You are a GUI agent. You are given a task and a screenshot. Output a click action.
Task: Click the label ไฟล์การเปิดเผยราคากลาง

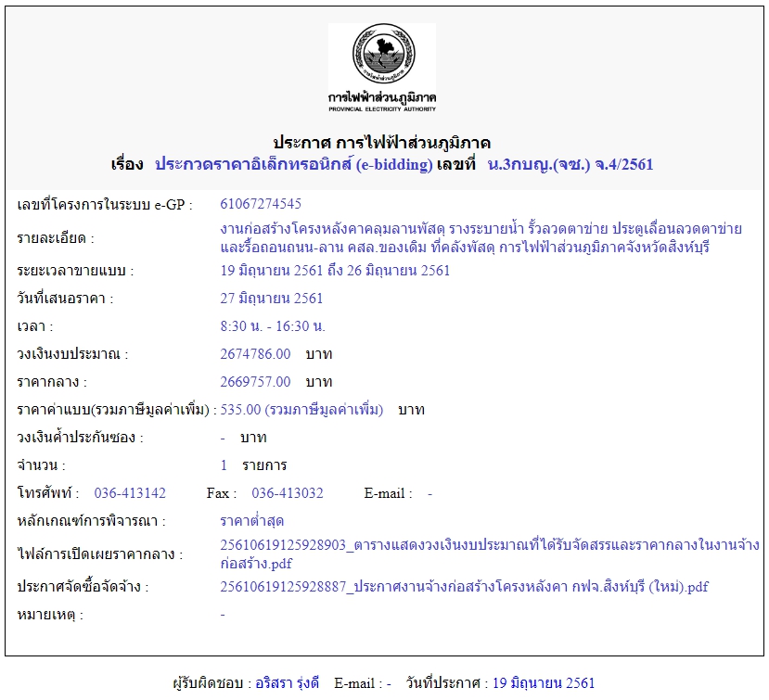click(x=99, y=554)
